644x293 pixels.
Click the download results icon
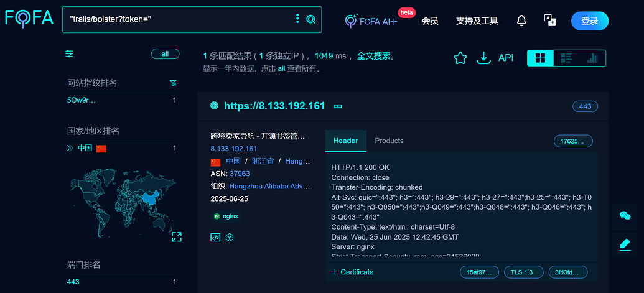[483, 58]
